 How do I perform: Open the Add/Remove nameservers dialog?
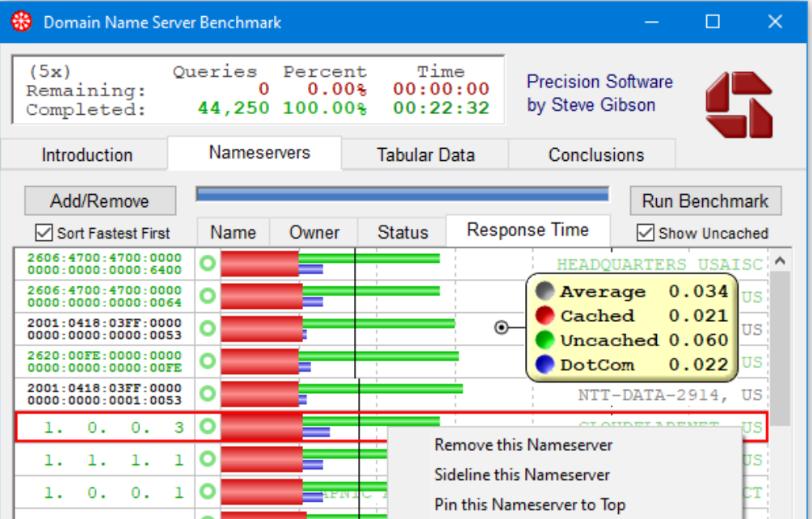[x=100, y=200]
